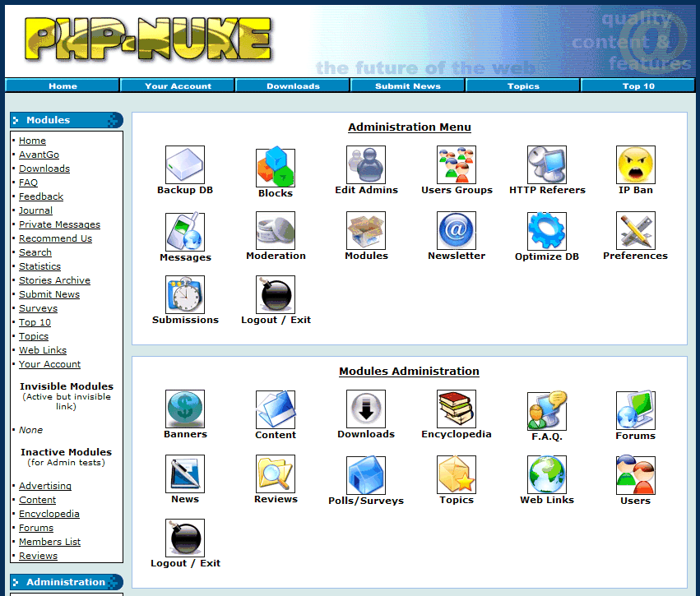Open the Encyclopedia books icon
Image resolution: width=700 pixels, height=596 pixels.
tap(457, 409)
